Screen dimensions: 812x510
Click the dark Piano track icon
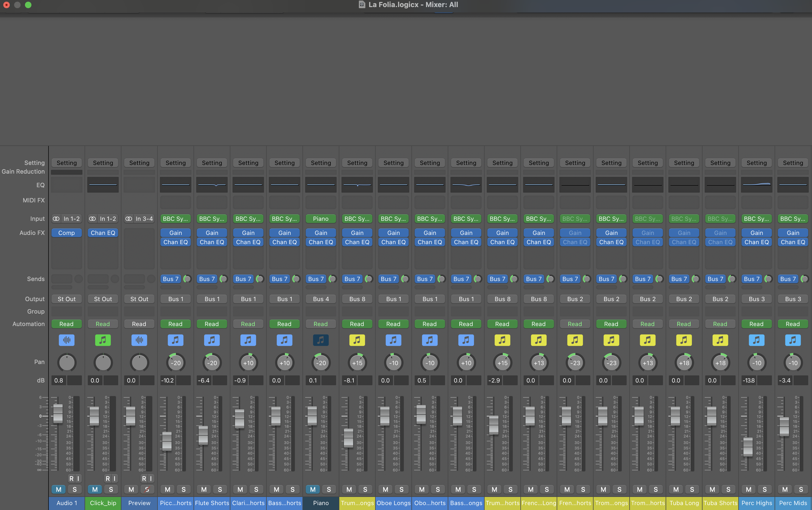point(321,340)
